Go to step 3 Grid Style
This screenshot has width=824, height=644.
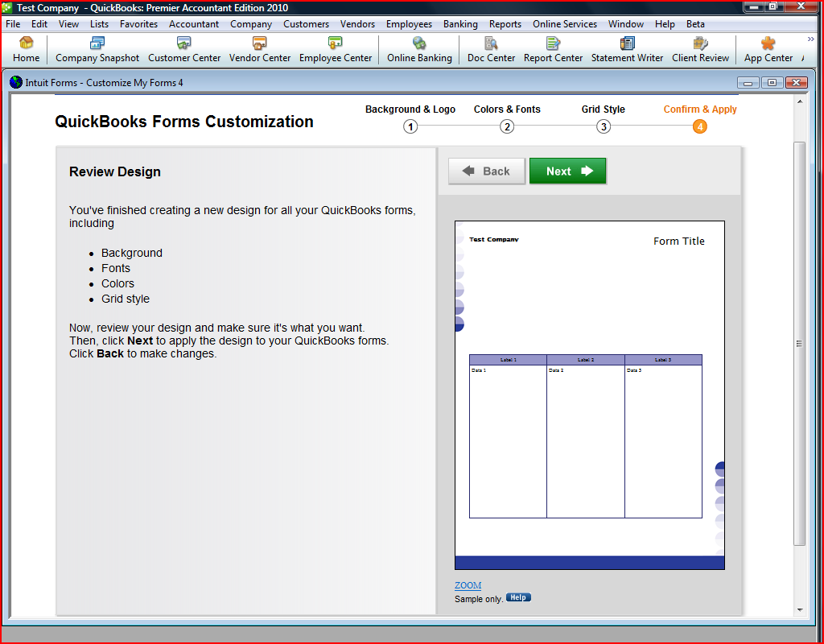pos(604,126)
